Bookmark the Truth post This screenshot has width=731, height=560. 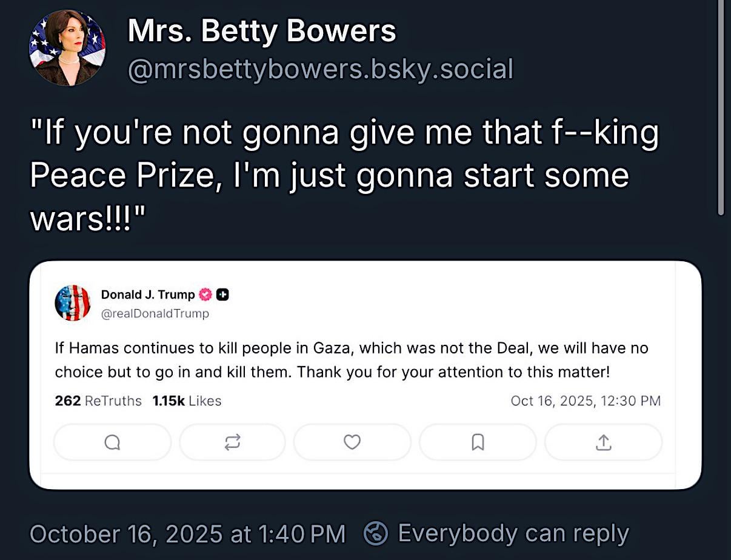pyautogui.click(x=478, y=443)
